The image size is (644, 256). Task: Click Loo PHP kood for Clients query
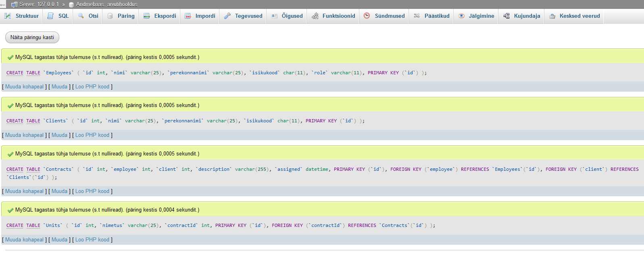click(x=92, y=135)
